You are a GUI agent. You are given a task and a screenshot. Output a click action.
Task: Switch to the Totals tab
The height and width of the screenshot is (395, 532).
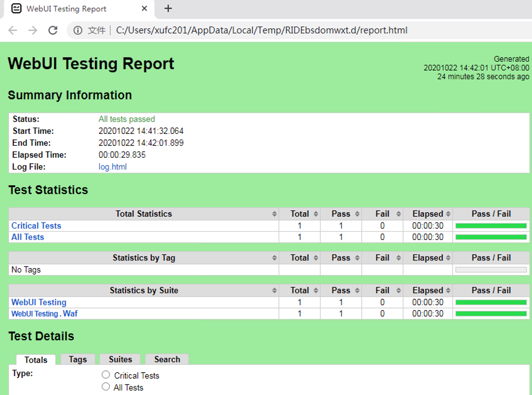pos(36,360)
